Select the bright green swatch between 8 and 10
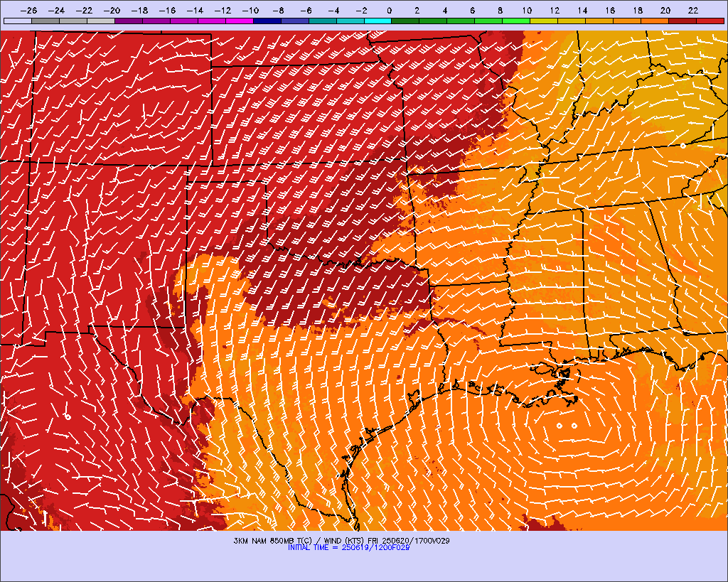Viewport: 728px width, 582px height. click(x=517, y=21)
